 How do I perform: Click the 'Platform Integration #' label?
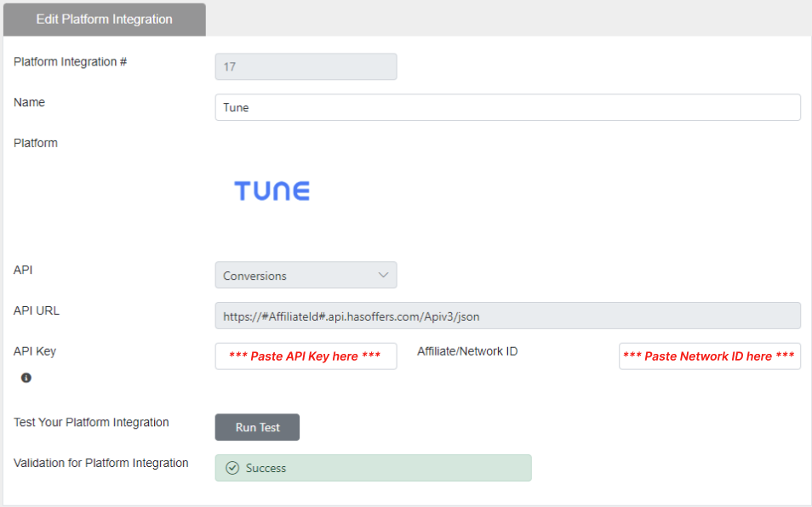click(70, 61)
